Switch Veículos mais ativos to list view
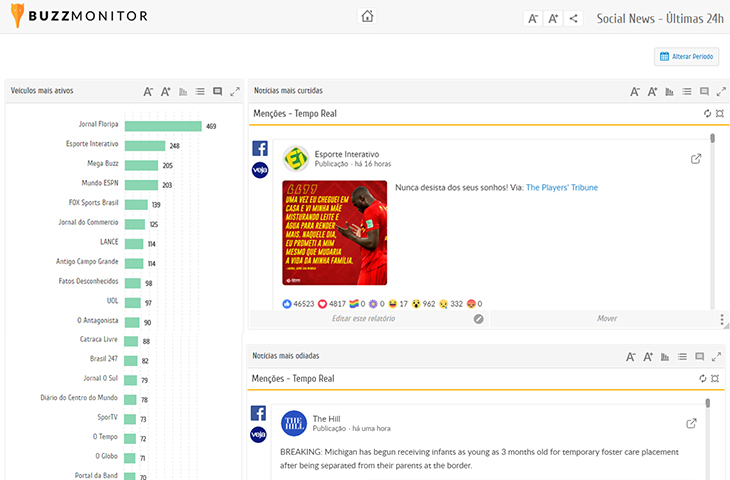This screenshot has height=480, width=730. 200,91
